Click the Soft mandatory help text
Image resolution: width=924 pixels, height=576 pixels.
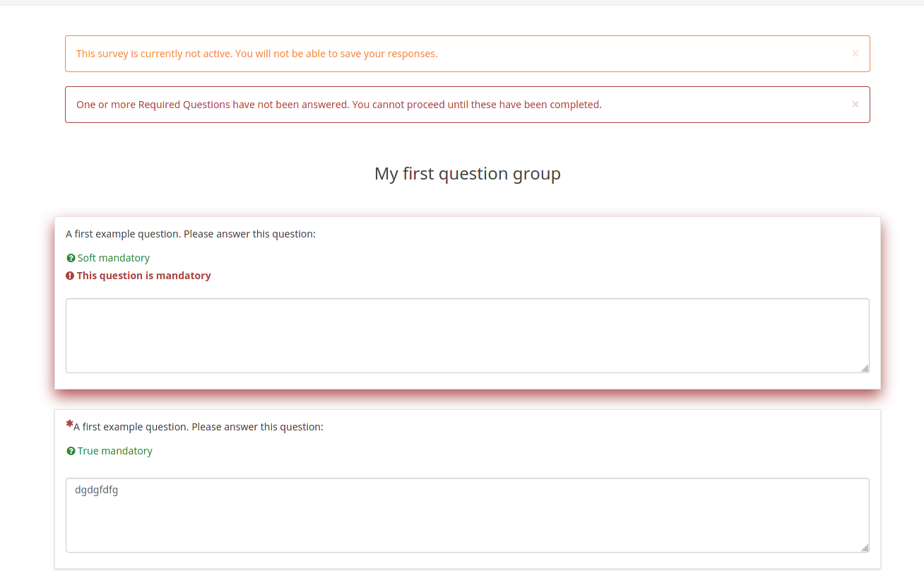coord(114,258)
